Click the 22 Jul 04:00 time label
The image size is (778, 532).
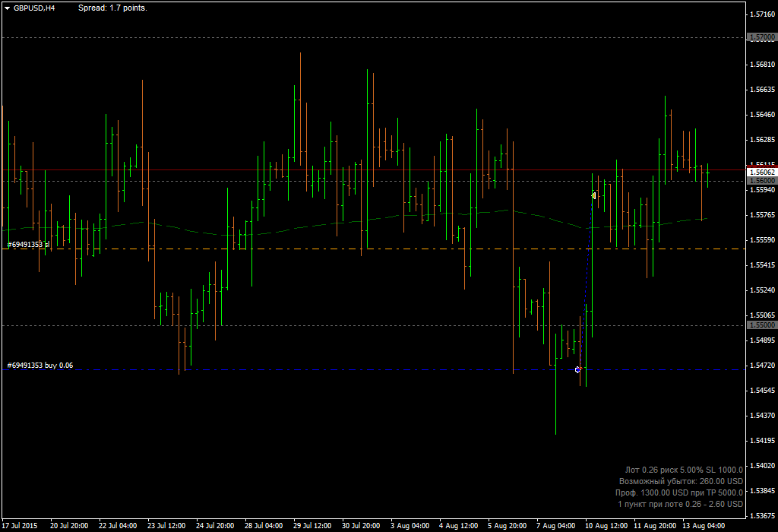pos(118,526)
